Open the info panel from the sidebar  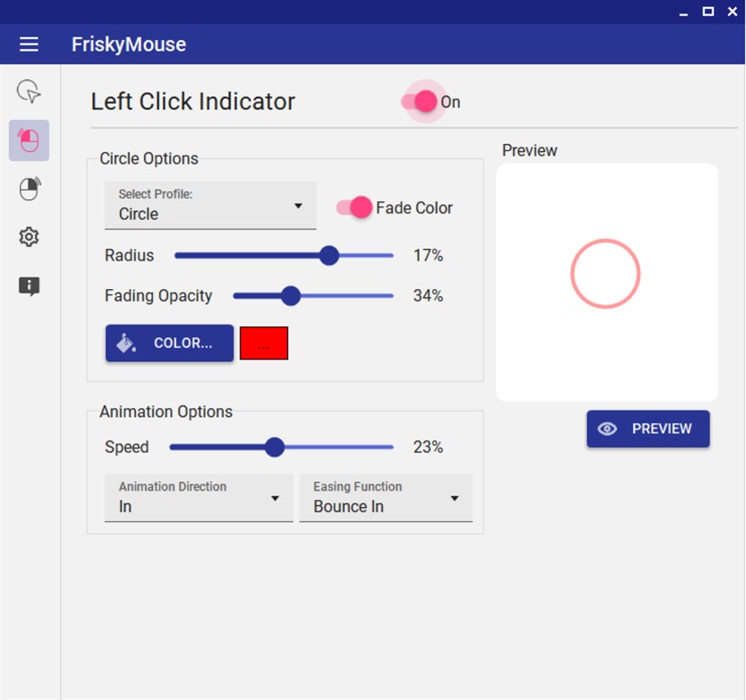(x=28, y=285)
